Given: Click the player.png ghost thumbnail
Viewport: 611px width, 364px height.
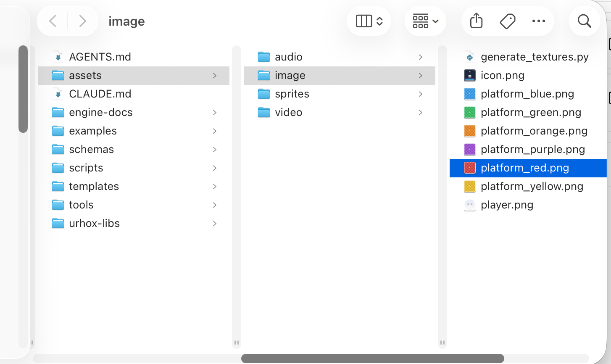Looking at the screenshot, I should tap(470, 205).
